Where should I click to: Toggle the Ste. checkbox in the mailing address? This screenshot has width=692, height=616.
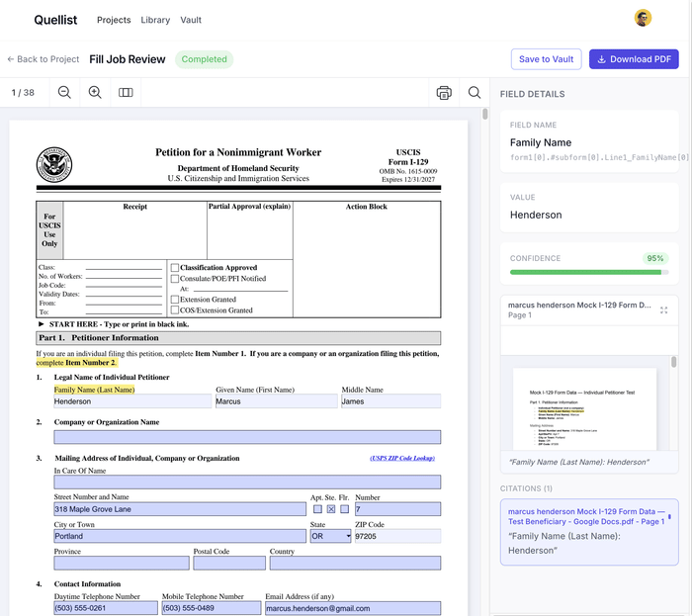tap(331, 509)
